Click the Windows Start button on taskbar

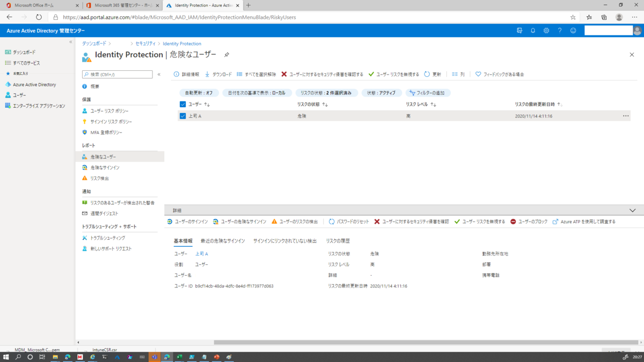click(6, 357)
